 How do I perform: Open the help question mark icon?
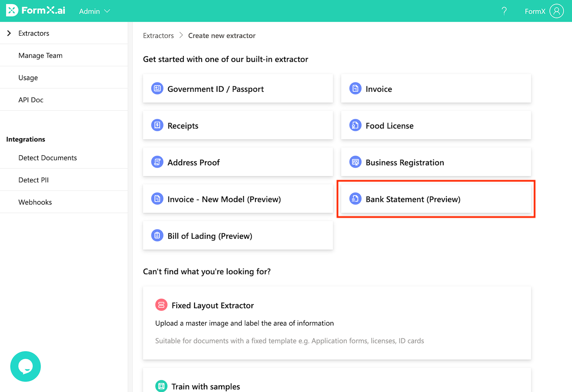pyautogui.click(x=504, y=11)
